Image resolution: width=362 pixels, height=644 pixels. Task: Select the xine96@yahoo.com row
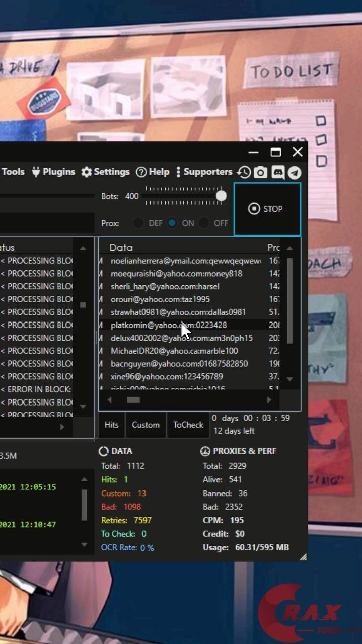click(x=189, y=376)
